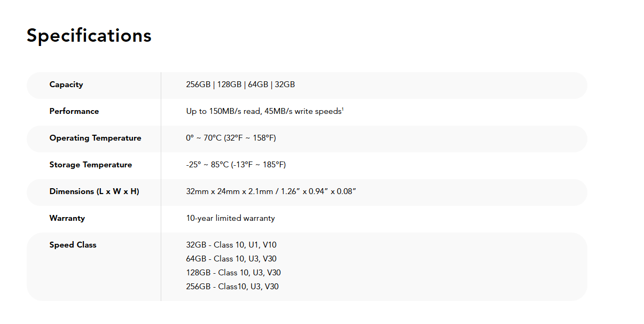This screenshot has height=324, width=644.
Task: Click the Storage Temperature label
Action: [91, 165]
